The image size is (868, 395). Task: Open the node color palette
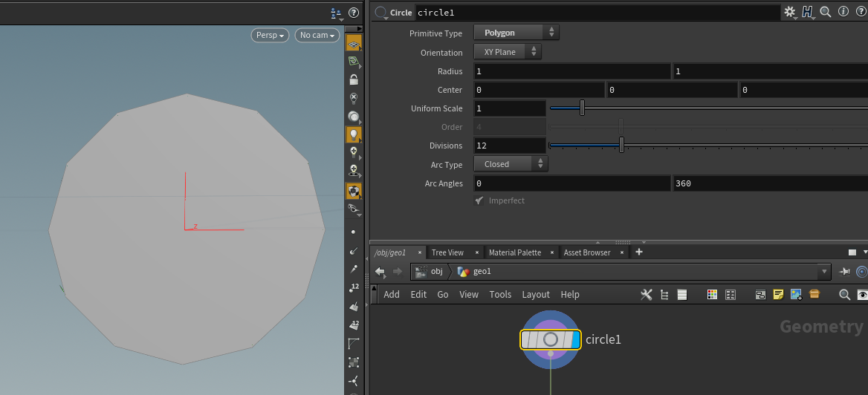click(713, 295)
